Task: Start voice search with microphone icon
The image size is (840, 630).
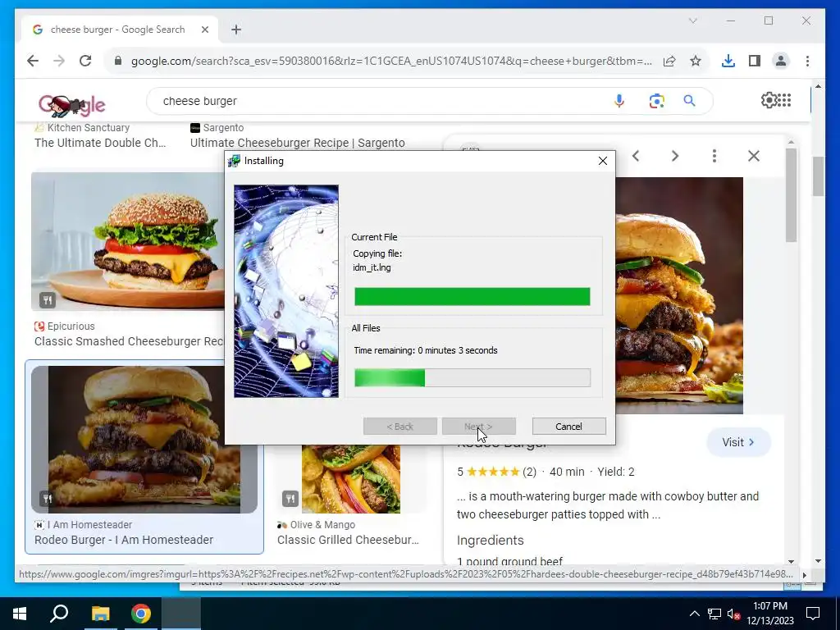Action: [x=619, y=101]
